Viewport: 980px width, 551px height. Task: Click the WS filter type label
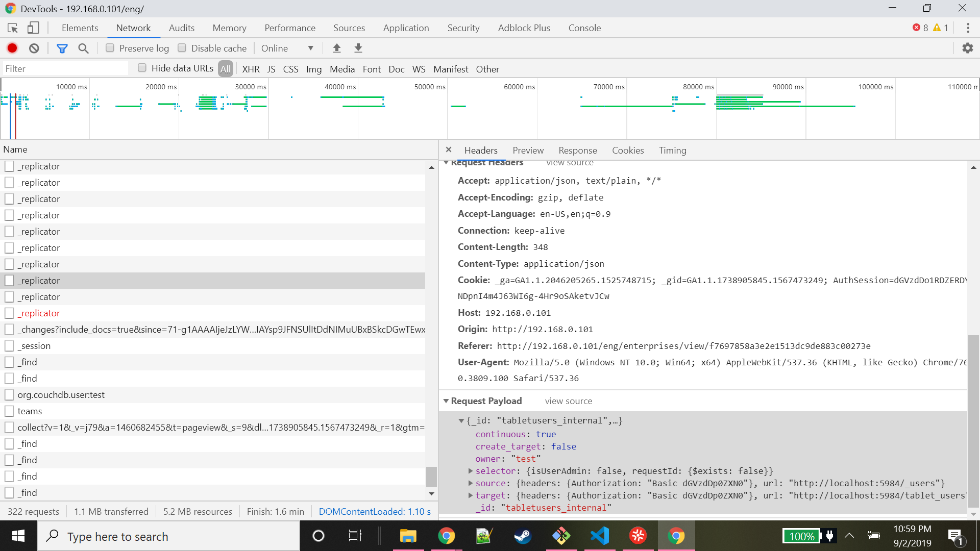(x=419, y=69)
